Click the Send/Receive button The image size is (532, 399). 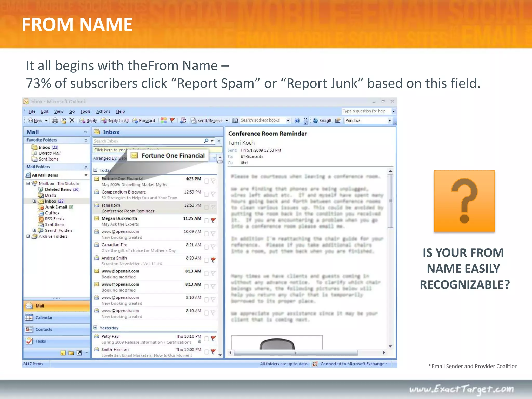click(207, 121)
